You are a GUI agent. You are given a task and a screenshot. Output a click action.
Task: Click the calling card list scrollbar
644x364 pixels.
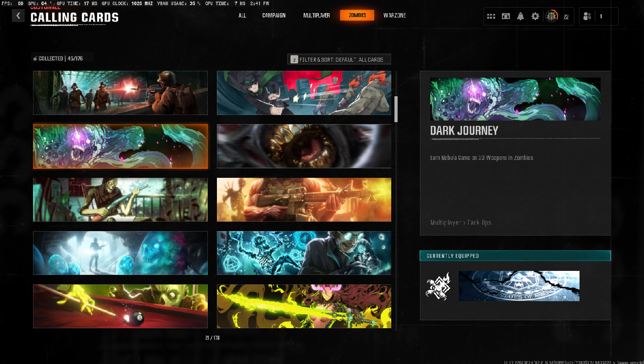pyautogui.click(x=396, y=109)
